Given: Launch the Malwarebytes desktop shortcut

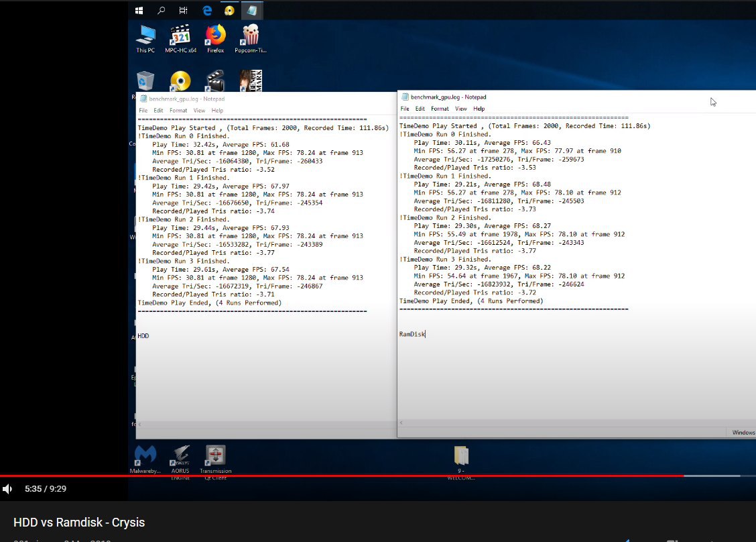Looking at the screenshot, I should (145, 459).
